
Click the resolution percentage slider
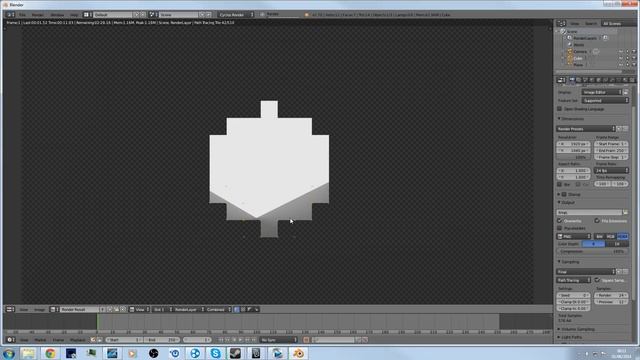(573, 157)
